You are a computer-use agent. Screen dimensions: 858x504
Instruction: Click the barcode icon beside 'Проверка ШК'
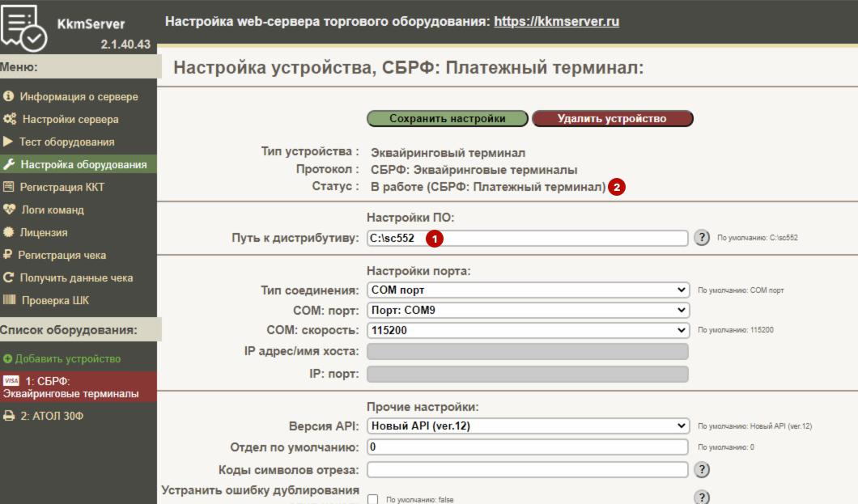click(x=9, y=299)
